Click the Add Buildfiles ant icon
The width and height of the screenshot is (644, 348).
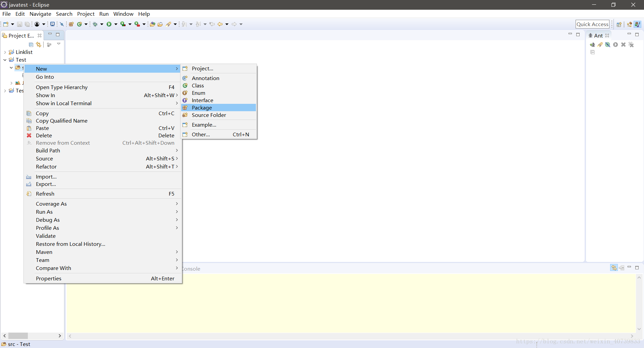coord(593,45)
